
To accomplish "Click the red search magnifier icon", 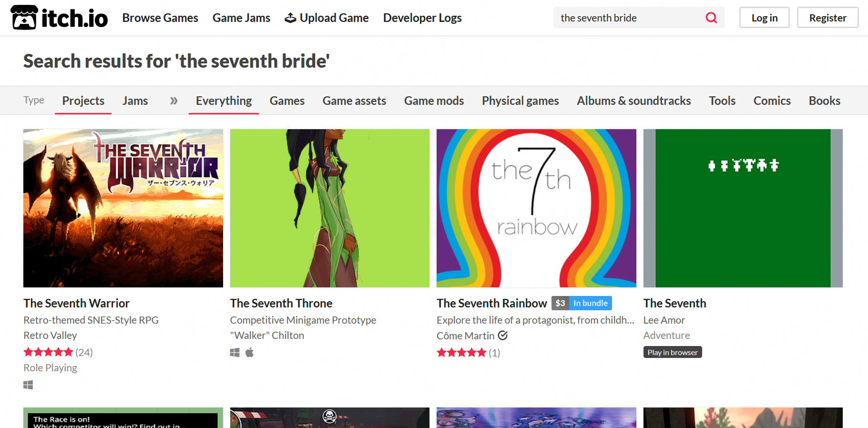I will coord(711,18).
